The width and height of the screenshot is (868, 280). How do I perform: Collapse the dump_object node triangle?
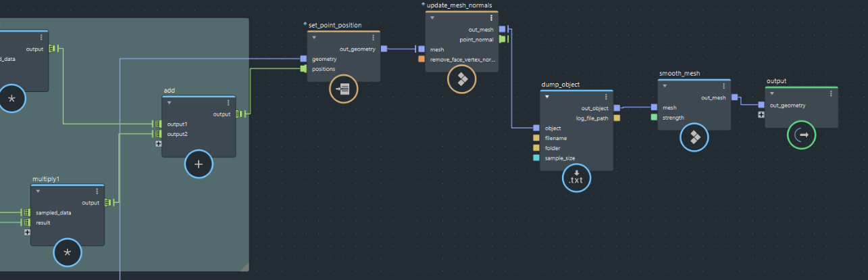coord(547,97)
